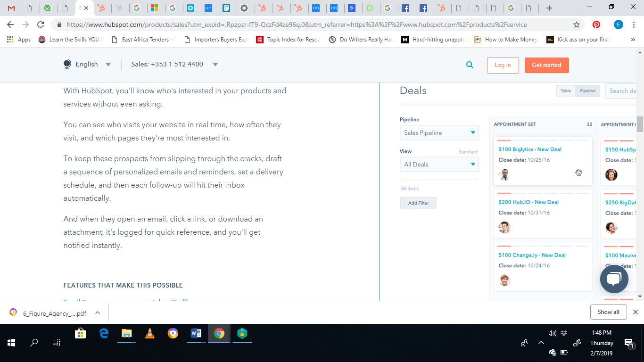
Task: Click the Get started button
Action: point(546,65)
